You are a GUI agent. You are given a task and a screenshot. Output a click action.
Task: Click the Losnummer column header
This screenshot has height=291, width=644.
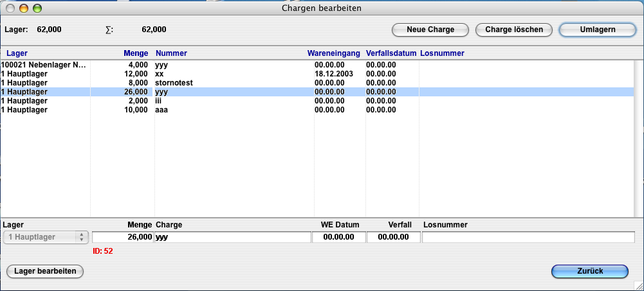[442, 53]
